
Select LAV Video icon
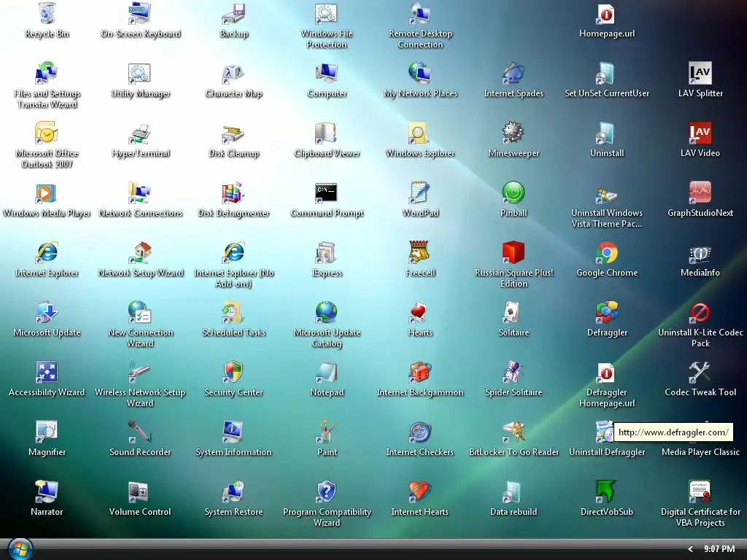pyautogui.click(x=700, y=133)
